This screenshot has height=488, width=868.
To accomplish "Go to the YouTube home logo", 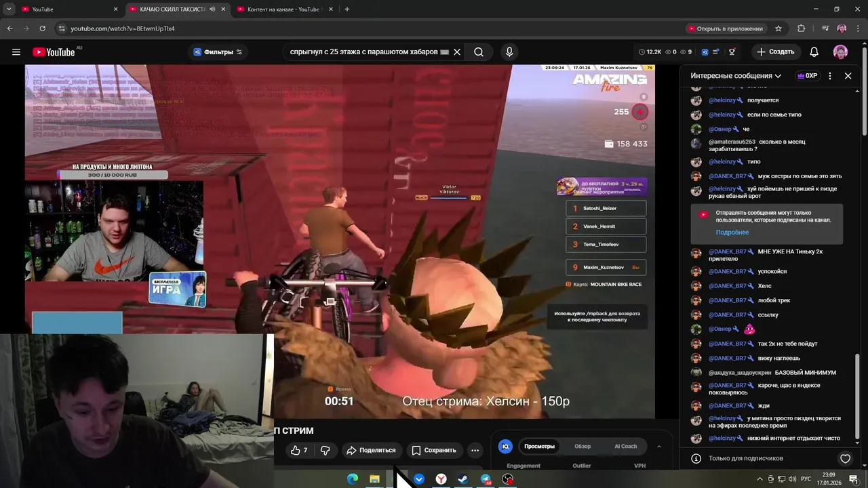I will [54, 52].
